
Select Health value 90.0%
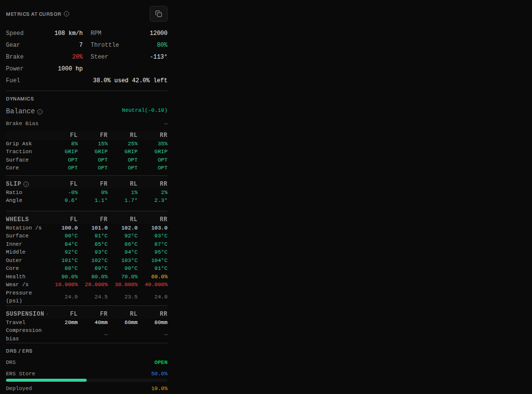click(x=69, y=277)
